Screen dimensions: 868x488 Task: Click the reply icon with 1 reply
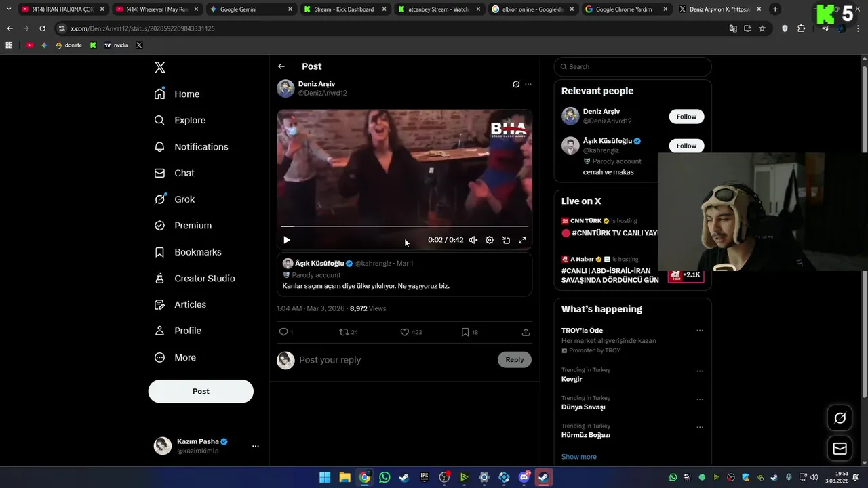(285, 332)
